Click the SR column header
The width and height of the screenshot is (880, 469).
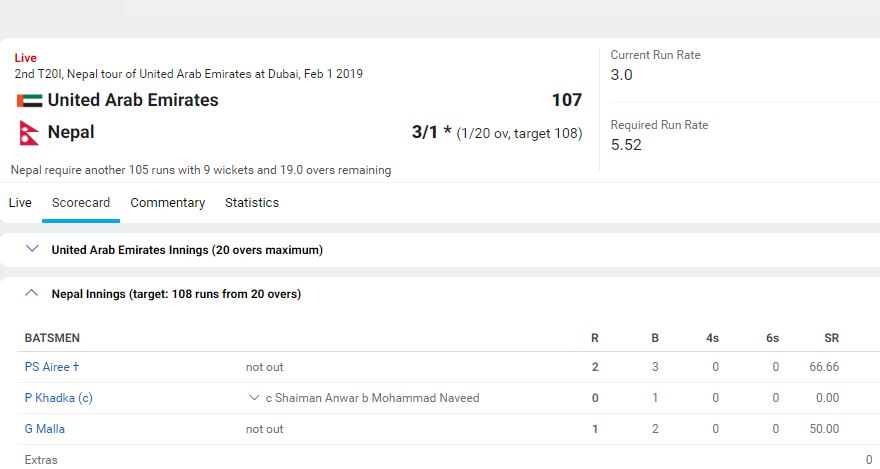click(831, 338)
